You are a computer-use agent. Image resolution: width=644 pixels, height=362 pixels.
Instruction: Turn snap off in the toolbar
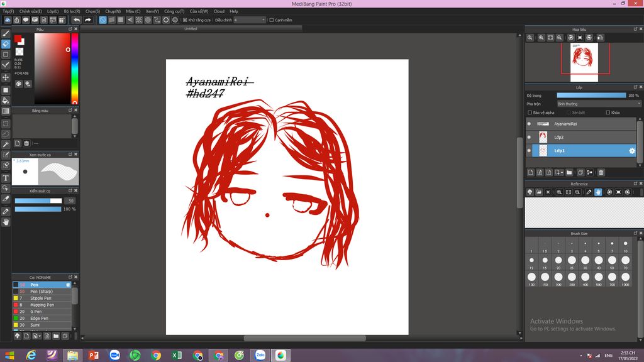click(x=103, y=19)
